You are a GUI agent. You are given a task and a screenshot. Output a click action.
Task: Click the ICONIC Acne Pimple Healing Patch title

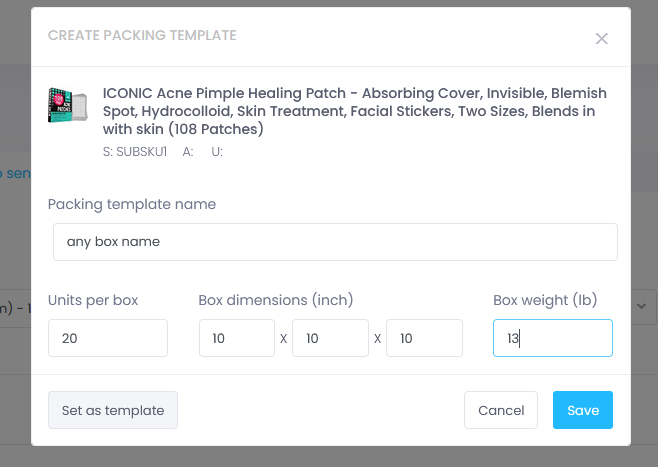[x=355, y=111]
